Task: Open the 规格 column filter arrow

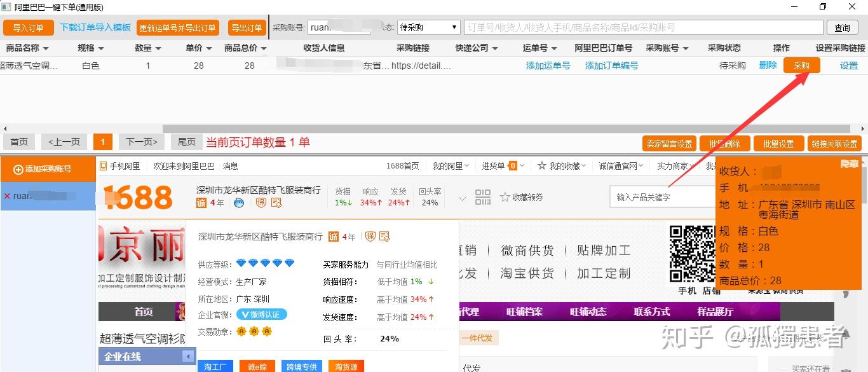Action: tap(100, 48)
